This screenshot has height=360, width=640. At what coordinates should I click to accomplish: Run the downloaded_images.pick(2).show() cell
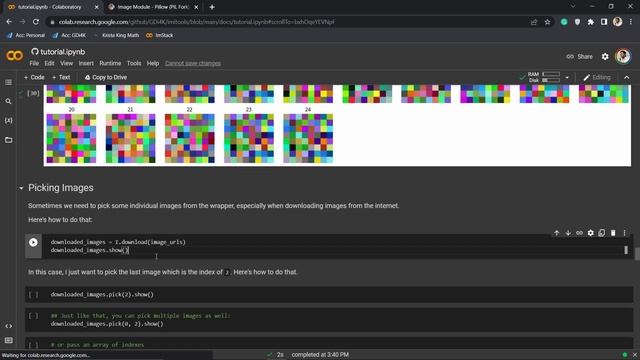pyautogui.click(x=33, y=295)
